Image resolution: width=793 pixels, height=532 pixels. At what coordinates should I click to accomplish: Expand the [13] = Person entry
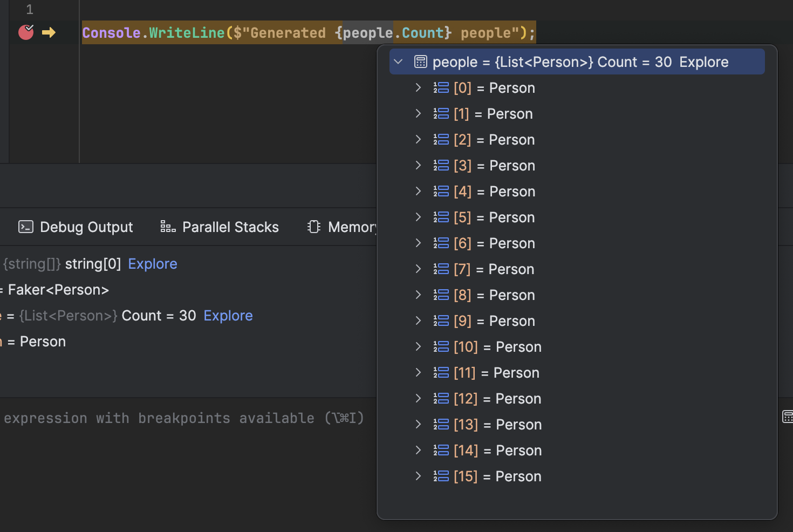click(418, 425)
